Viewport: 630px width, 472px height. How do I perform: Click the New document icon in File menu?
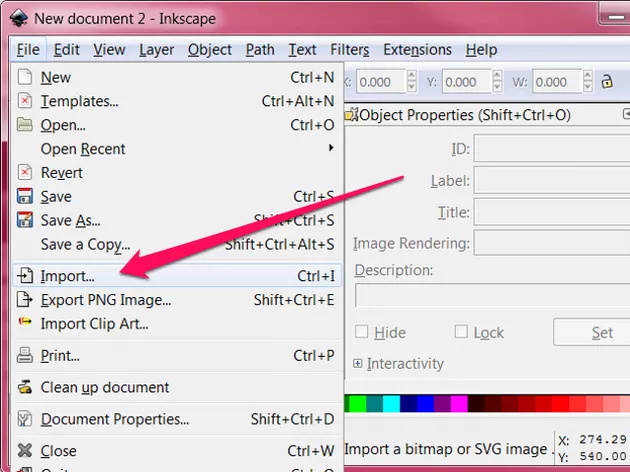25,77
